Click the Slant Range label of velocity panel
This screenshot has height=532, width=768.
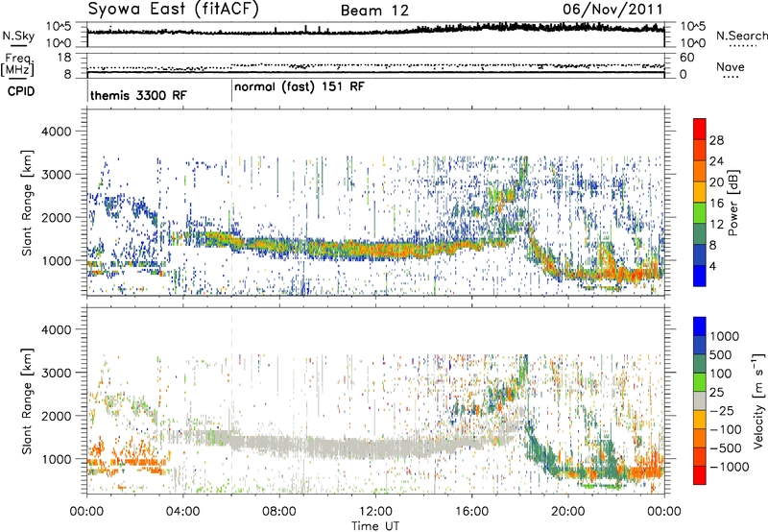27,400
